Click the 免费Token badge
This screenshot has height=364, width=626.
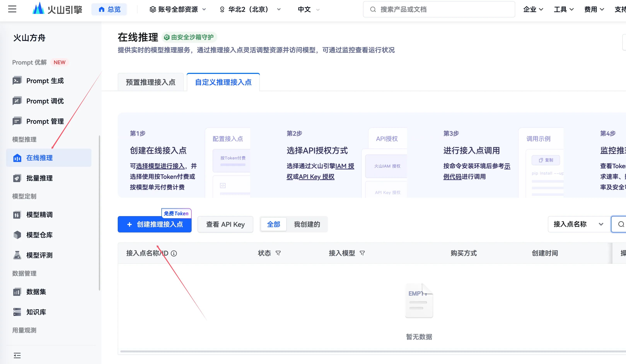(176, 213)
